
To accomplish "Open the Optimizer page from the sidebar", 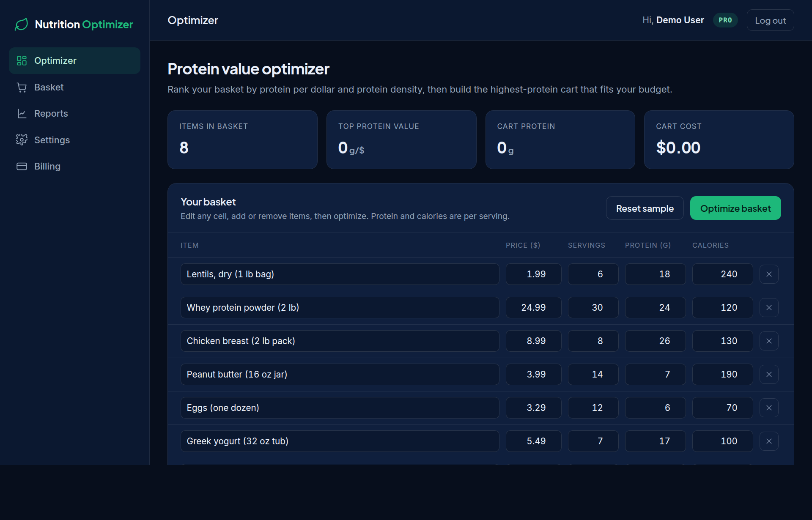I will pyautogui.click(x=74, y=61).
